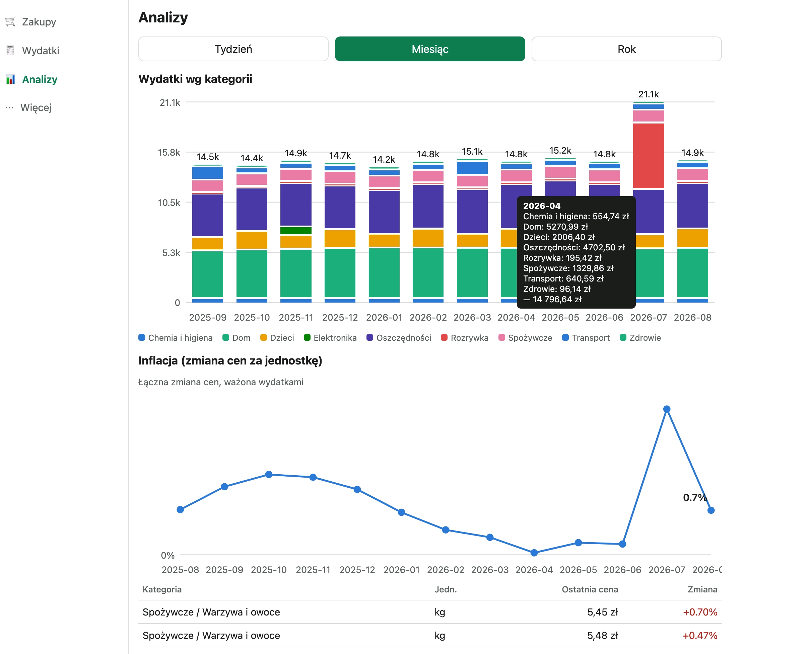
Task: Switch to the Rok period tab
Action: point(626,49)
